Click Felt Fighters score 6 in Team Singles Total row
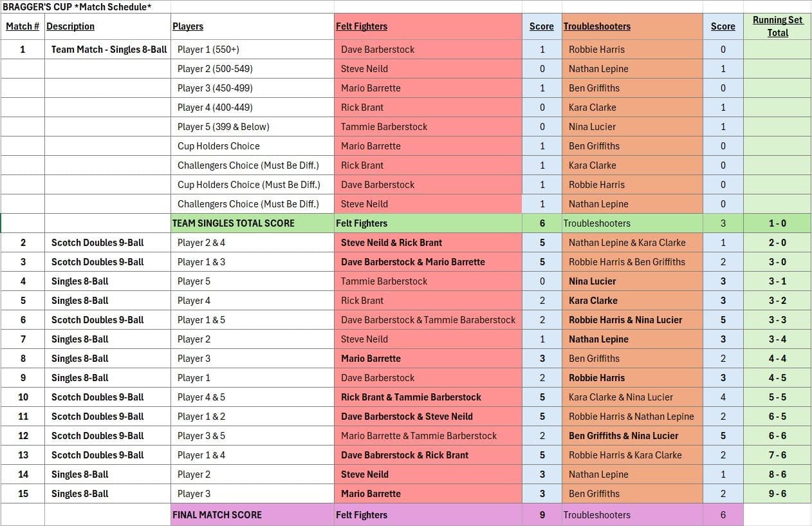Viewport: 812px width, 526px height. click(542, 223)
